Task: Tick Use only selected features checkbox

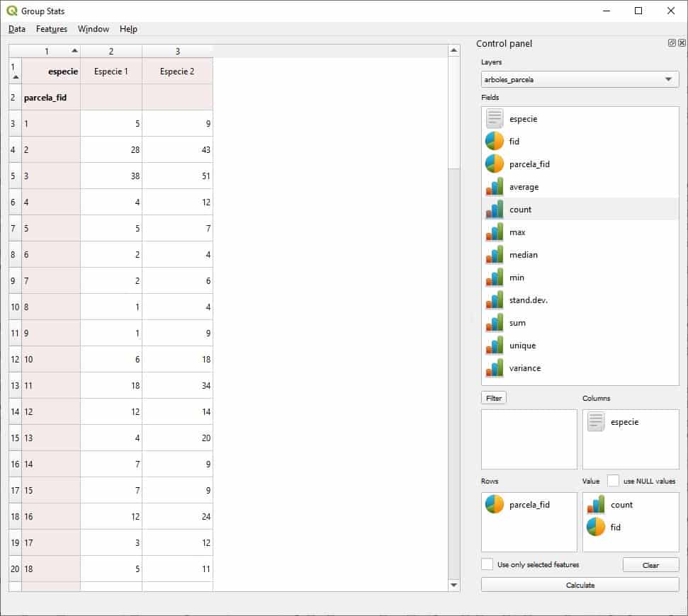Action: (487, 564)
